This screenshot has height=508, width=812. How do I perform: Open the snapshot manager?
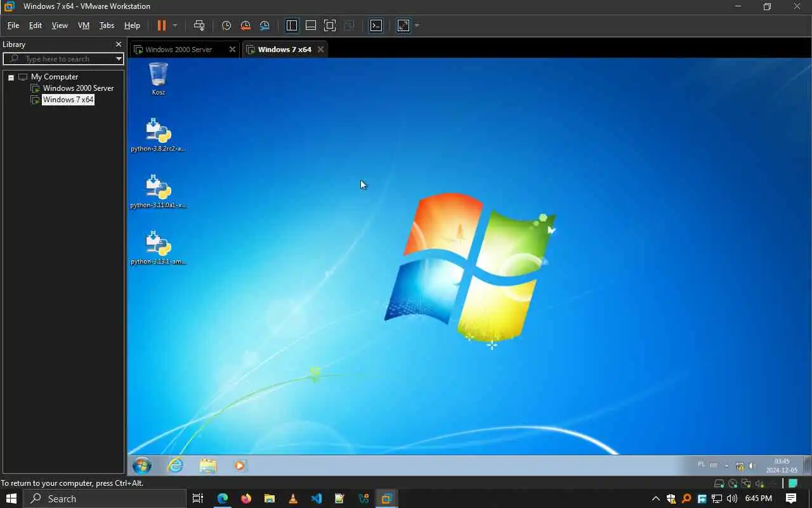coord(265,25)
